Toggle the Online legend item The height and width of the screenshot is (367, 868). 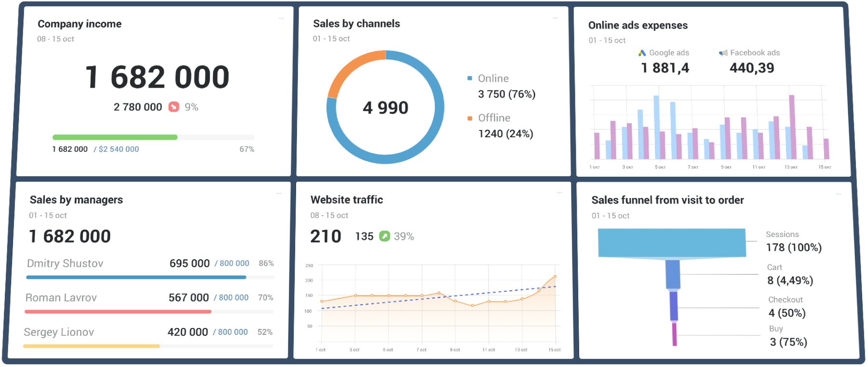tap(493, 79)
